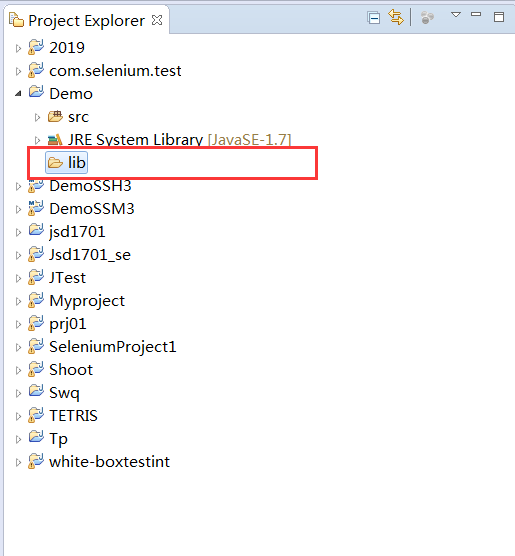
Task: Click the JTest project icon
Action: pyautogui.click(x=36, y=277)
